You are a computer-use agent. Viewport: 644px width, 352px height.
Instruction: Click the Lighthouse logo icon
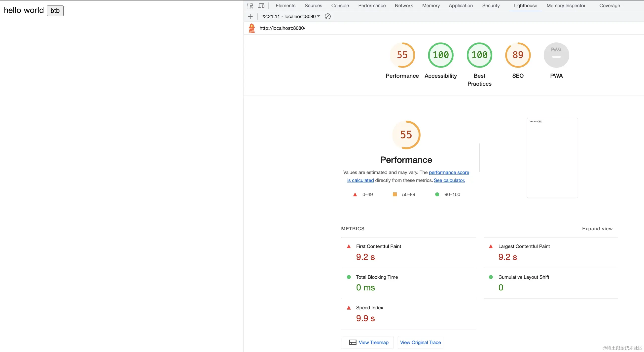click(x=252, y=28)
